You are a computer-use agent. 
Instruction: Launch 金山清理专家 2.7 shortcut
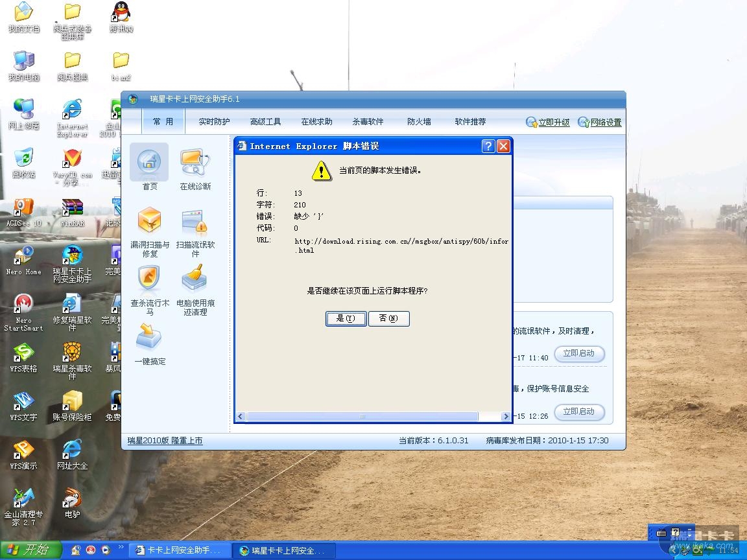[23, 507]
